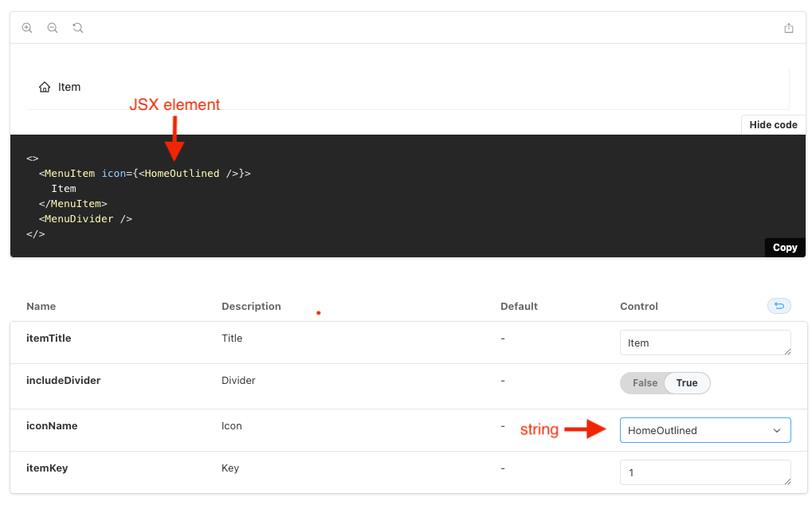This screenshot has width=812, height=505.
Task: Open the iconName HomeOutlined dropdown
Action: pyautogui.click(x=704, y=430)
